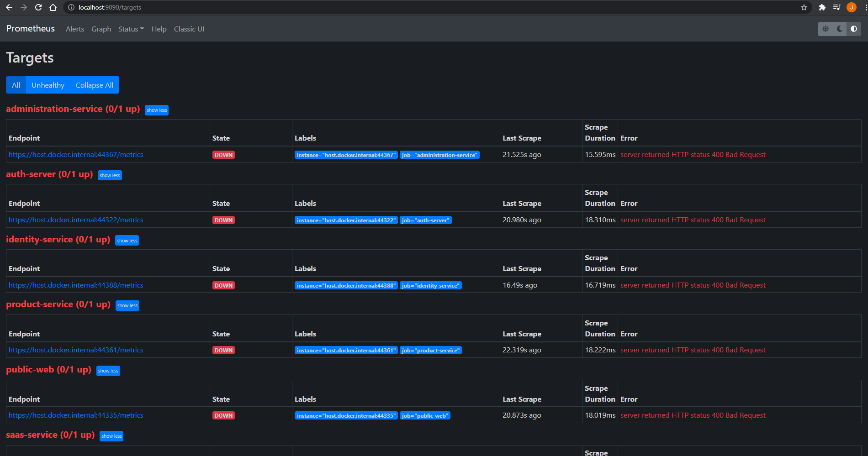
Task: Bookmark this page with the star icon
Action: point(804,7)
